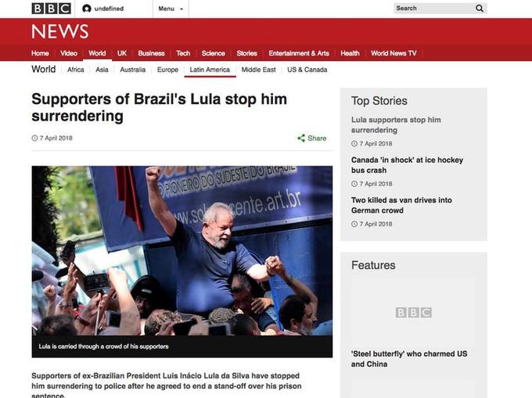Screen dimensions: 532x398
Task: Open the Entertainment & Arts section
Action: click(299, 53)
